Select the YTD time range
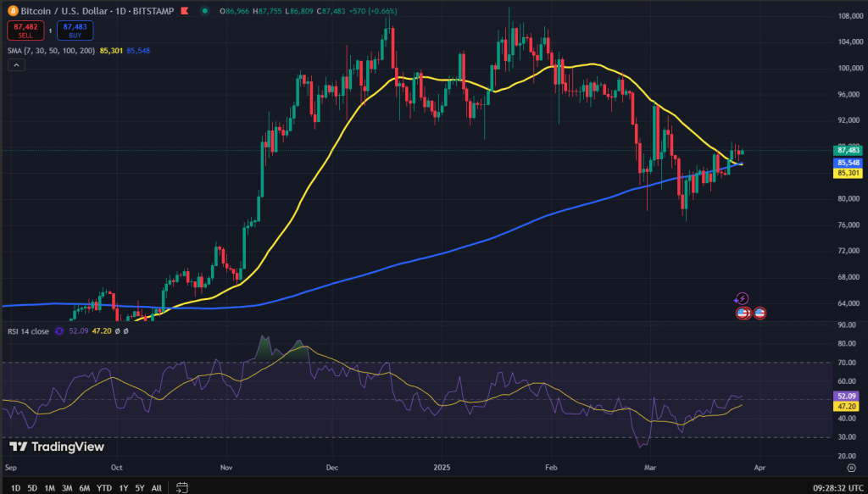 [x=103, y=488]
